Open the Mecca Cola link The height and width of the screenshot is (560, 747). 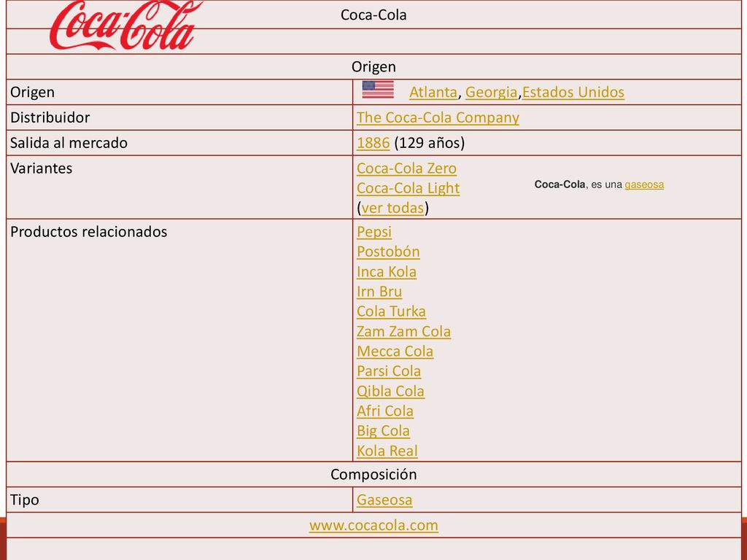pos(395,351)
